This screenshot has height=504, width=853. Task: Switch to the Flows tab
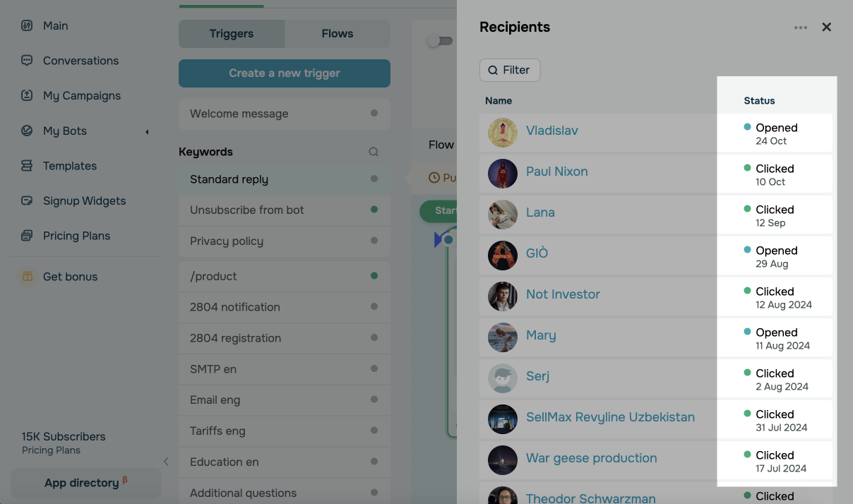pyautogui.click(x=337, y=34)
